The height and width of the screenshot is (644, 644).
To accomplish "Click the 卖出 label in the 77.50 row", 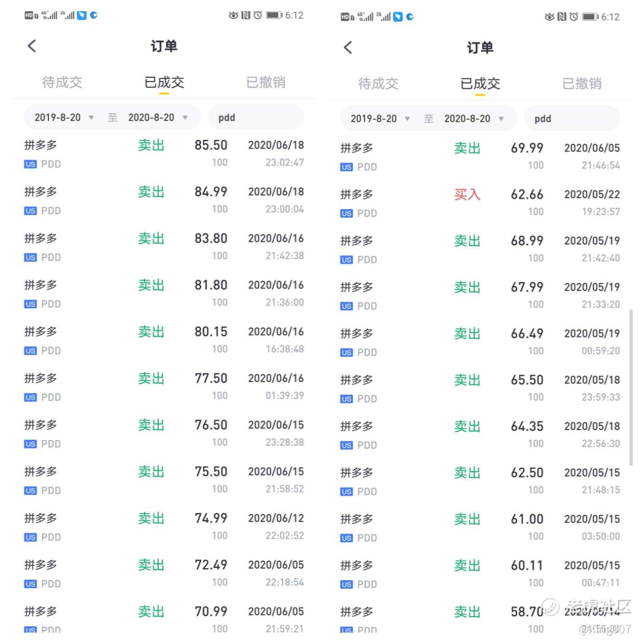I will pos(151,378).
